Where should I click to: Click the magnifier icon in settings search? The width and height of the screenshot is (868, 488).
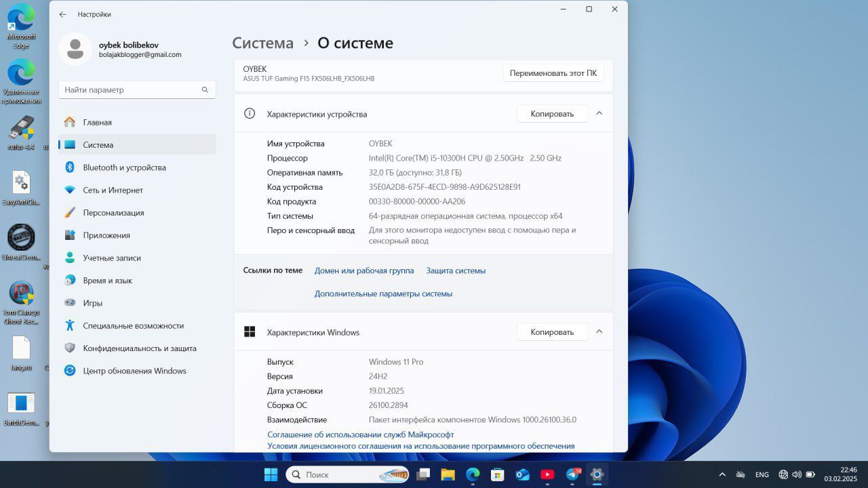click(205, 89)
